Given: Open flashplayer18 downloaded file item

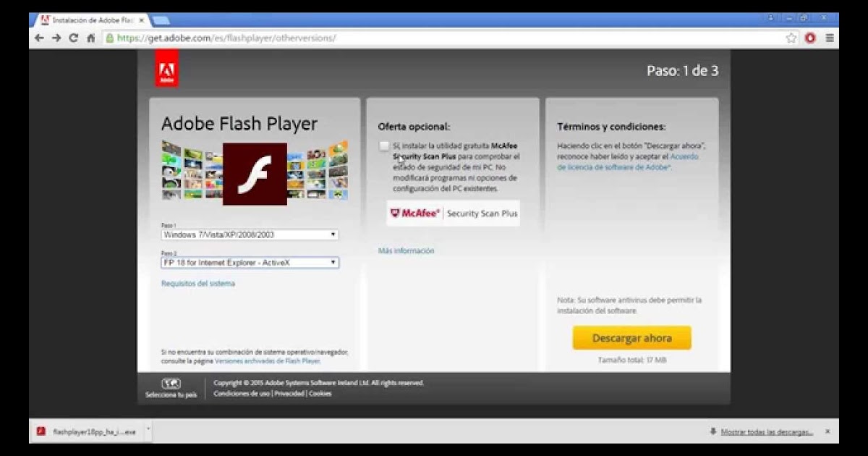Looking at the screenshot, I should click(x=87, y=431).
